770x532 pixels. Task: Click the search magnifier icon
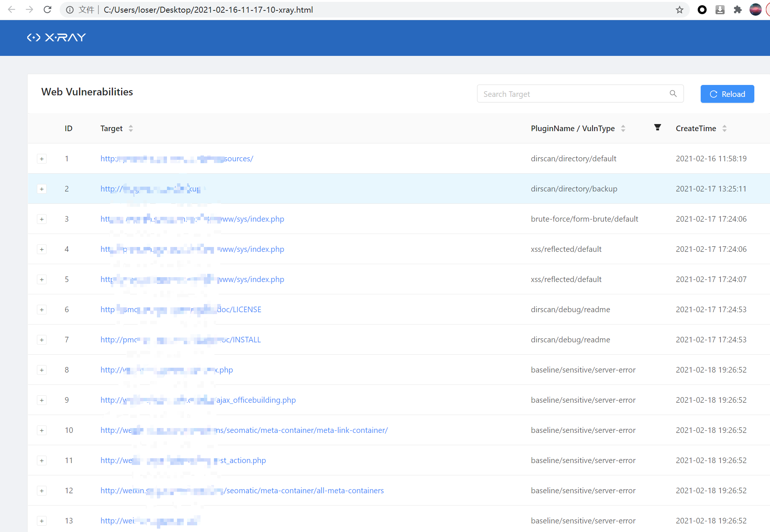coord(673,94)
